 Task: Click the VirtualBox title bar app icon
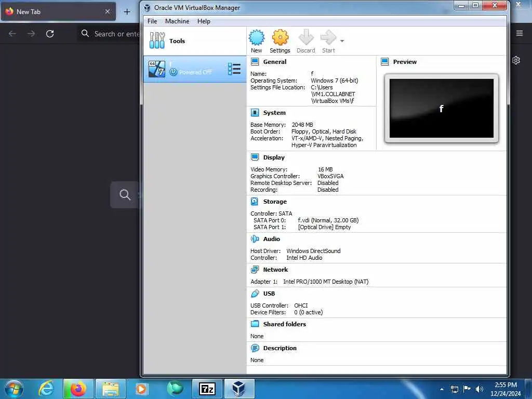tap(147, 8)
